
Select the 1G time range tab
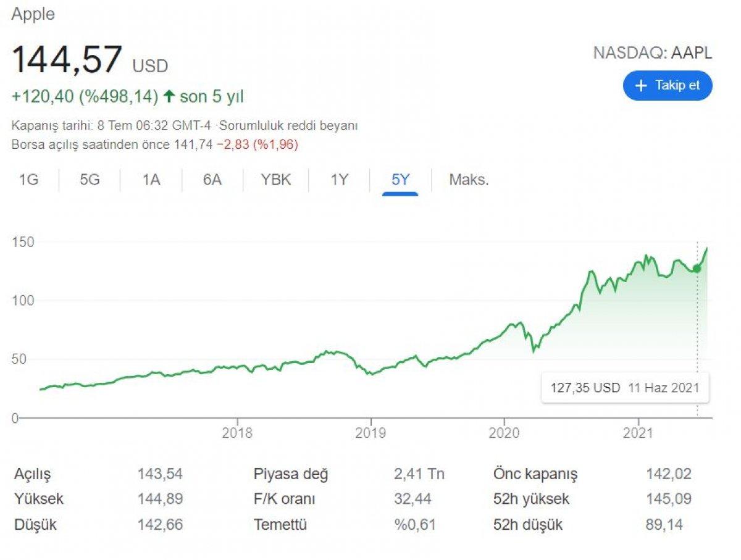tap(28, 180)
